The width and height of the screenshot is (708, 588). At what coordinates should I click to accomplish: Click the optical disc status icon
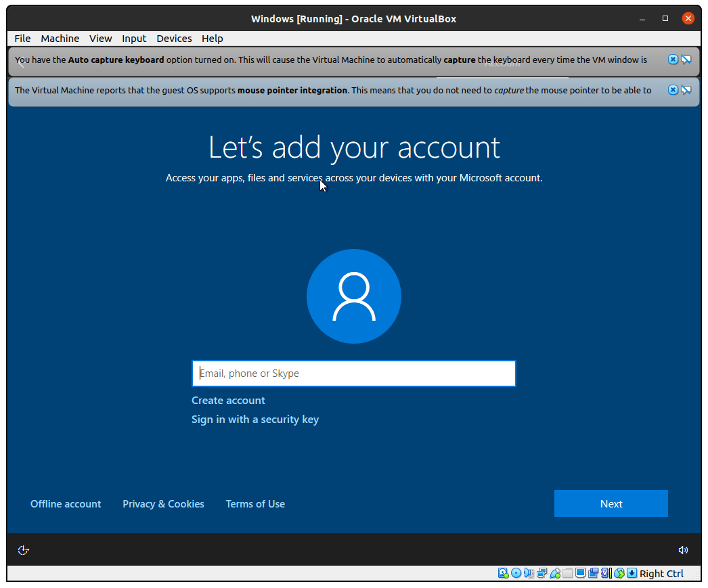click(x=516, y=573)
